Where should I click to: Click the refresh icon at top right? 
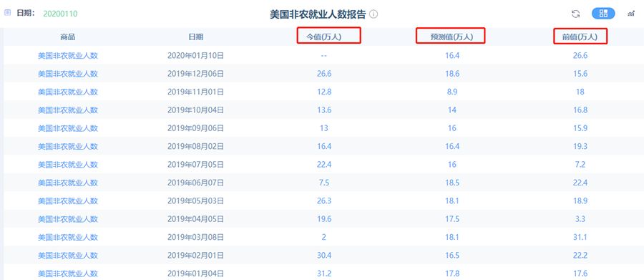tap(575, 14)
